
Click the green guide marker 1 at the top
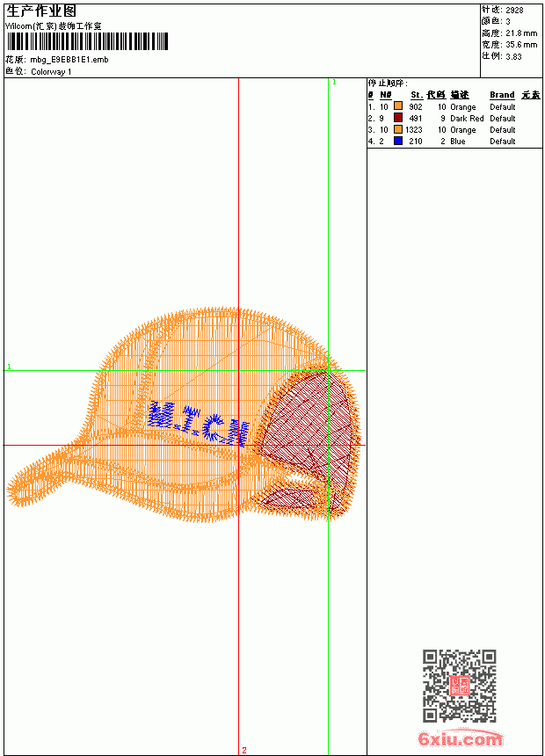pyautogui.click(x=334, y=83)
